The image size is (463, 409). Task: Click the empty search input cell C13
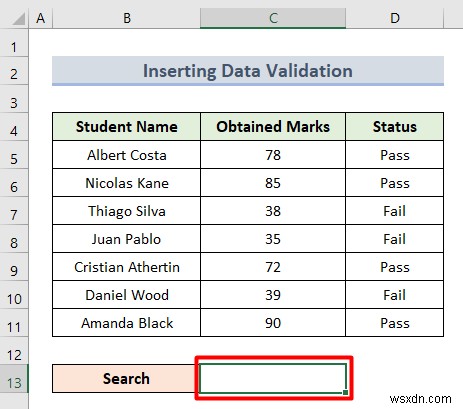(x=273, y=378)
